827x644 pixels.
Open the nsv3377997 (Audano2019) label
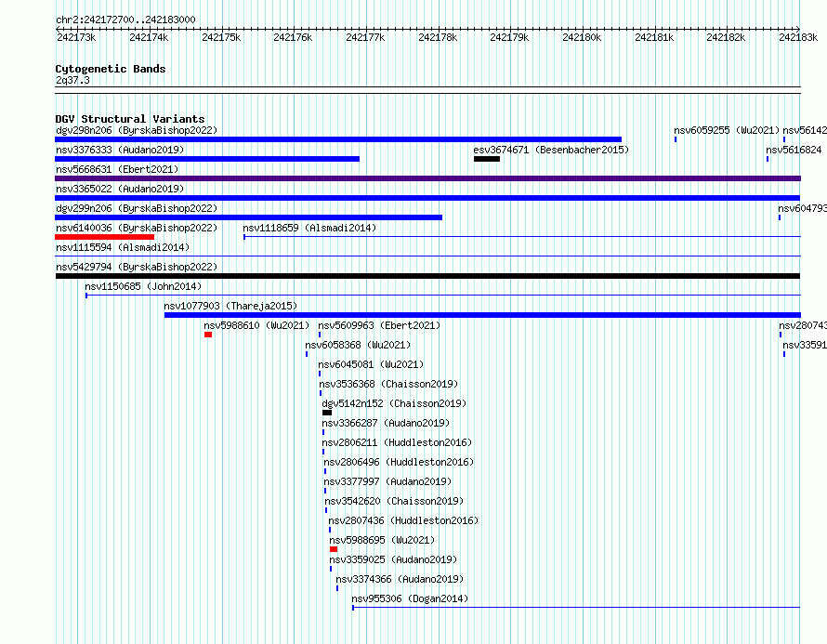(387, 481)
